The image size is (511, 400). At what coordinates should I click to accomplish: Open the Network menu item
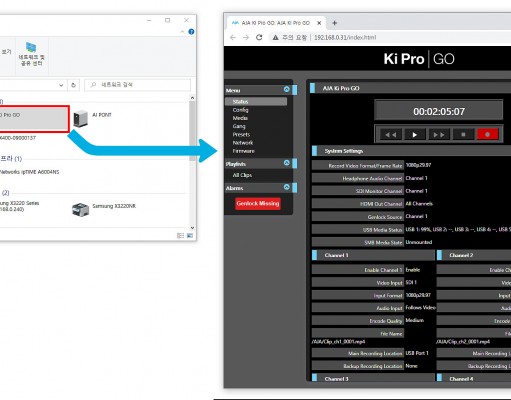(x=243, y=143)
